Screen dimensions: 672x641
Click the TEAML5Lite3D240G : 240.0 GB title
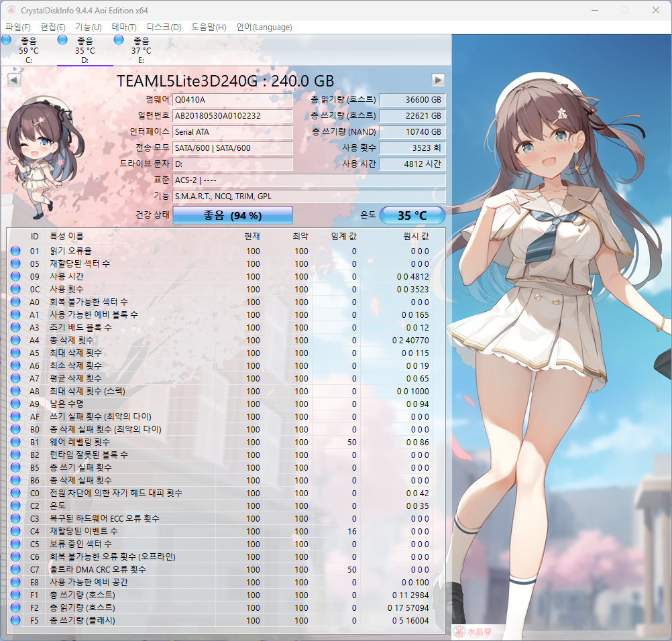pos(225,80)
